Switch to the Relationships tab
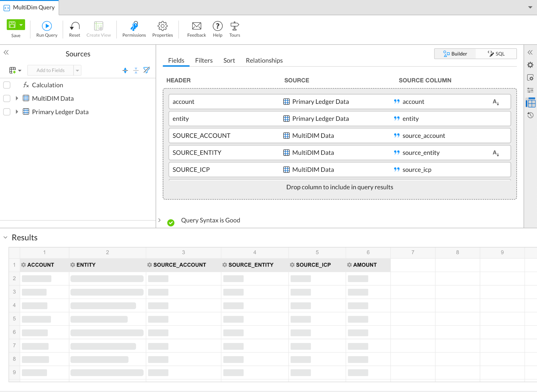 [x=264, y=60]
